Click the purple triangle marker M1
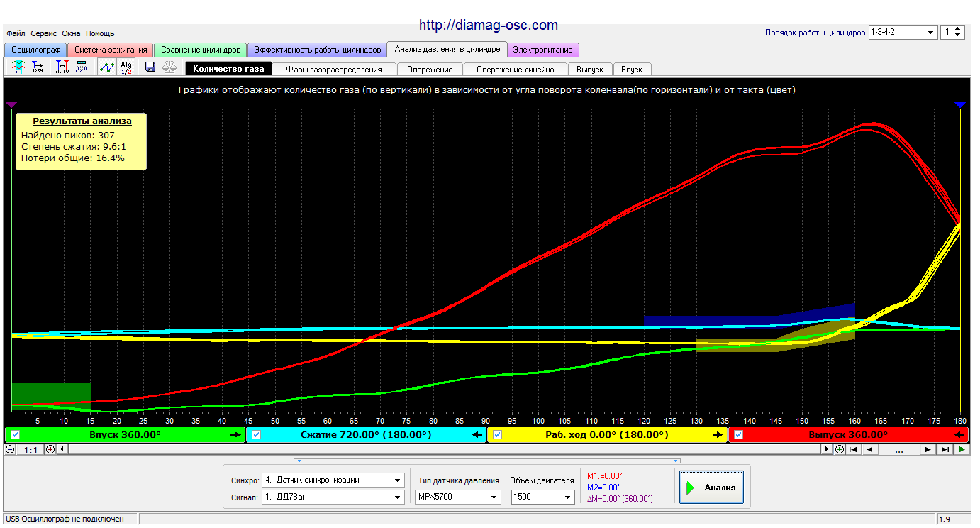Viewport: 980px width, 528px height. [x=10, y=104]
